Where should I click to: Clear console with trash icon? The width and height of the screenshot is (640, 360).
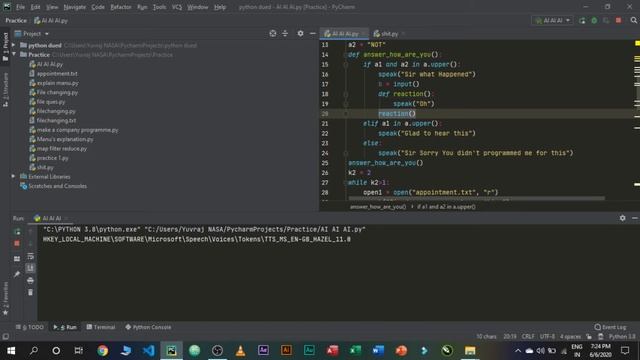pyautogui.click(x=31, y=292)
